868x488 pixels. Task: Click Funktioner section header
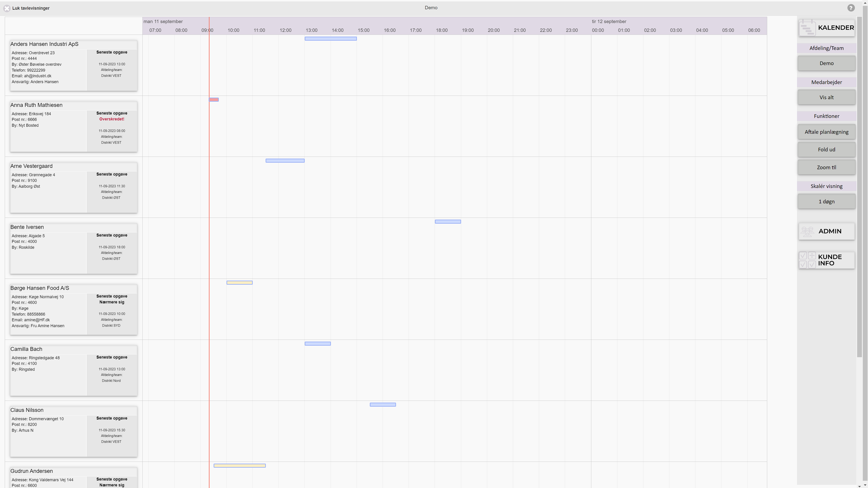point(827,116)
